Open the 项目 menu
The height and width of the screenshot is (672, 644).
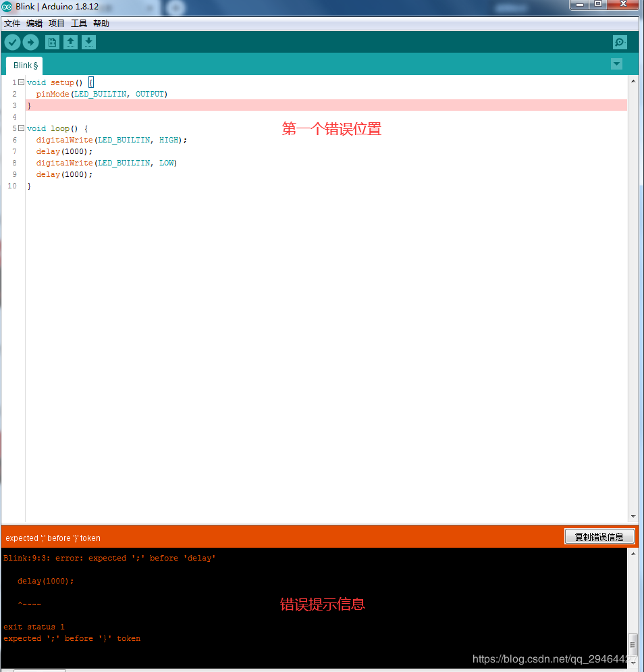[57, 23]
